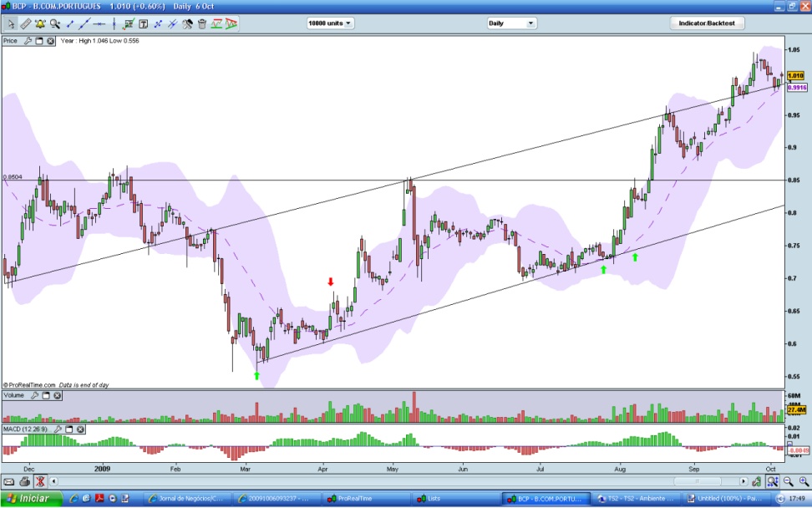Viewport: 812px width, 508px height.
Task: Select the dotted segment drawing tool
Action: click(158, 24)
